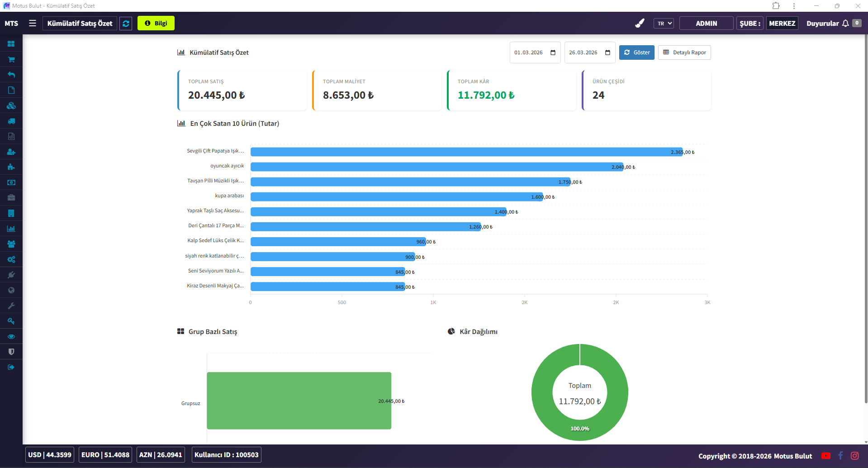Click the key icon in sidebar

11,321
